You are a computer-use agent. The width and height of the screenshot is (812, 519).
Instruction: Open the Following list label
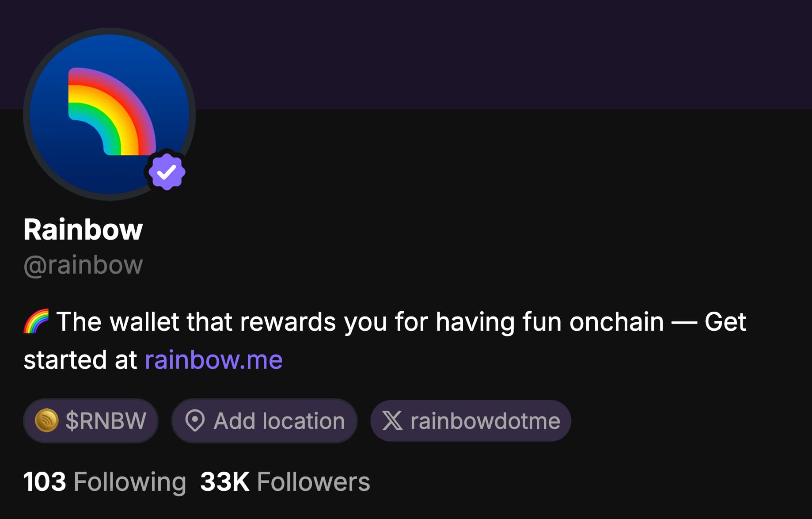(x=130, y=481)
